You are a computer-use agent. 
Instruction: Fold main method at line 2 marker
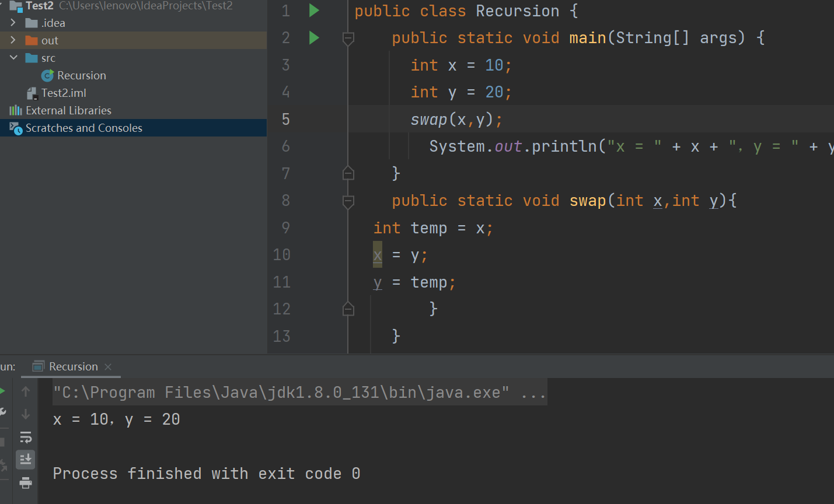(x=348, y=38)
